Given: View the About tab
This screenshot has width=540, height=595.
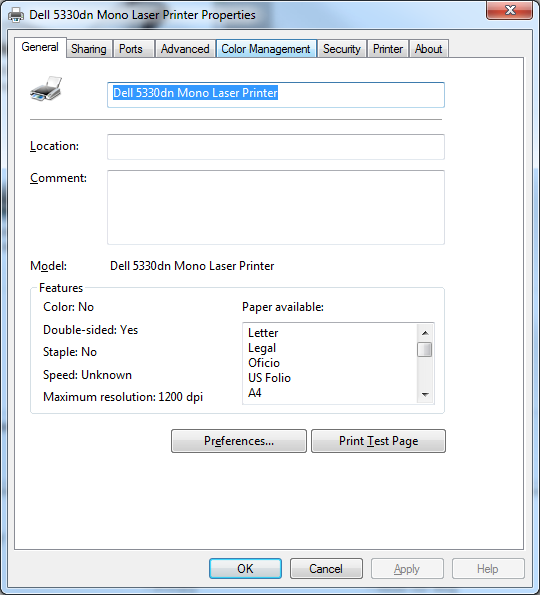Looking at the screenshot, I should pos(428,49).
